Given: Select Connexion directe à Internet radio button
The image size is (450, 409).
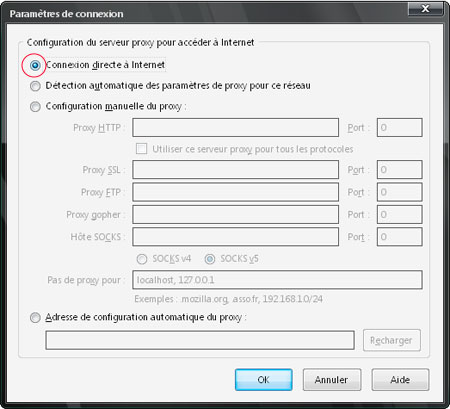Looking at the screenshot, I should tap(35, 65).
